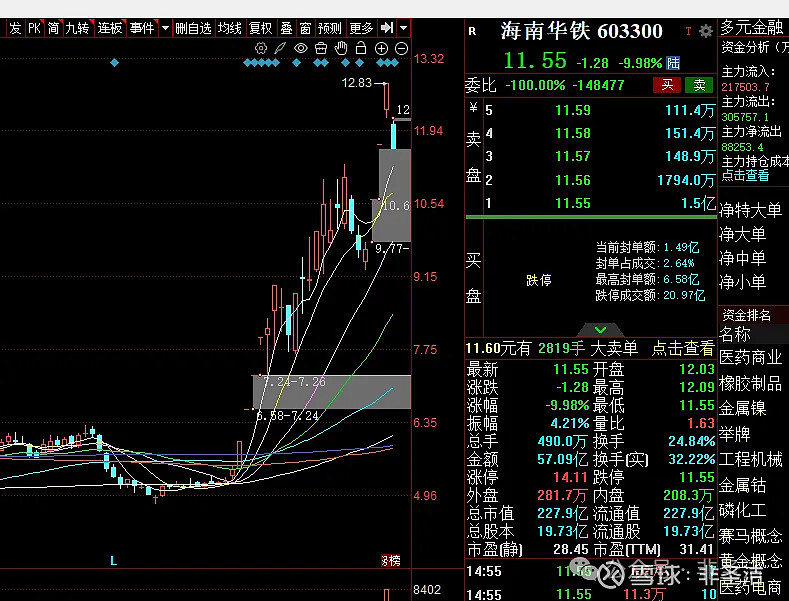This screenshot has width=789, height=601.
Task: Select 净大单 net flow row
Action: (x=742, y=234)
